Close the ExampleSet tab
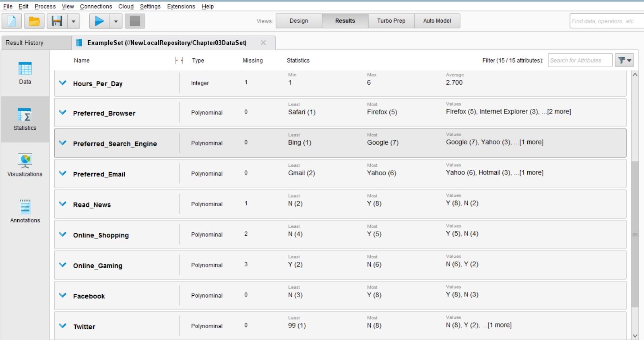 click(x=263, y=43)
